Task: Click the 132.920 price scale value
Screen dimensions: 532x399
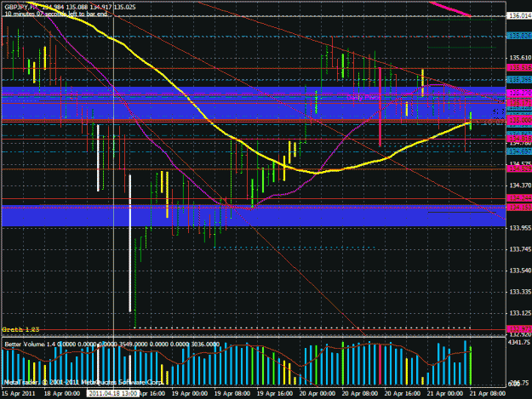Action: coord(520,334)
